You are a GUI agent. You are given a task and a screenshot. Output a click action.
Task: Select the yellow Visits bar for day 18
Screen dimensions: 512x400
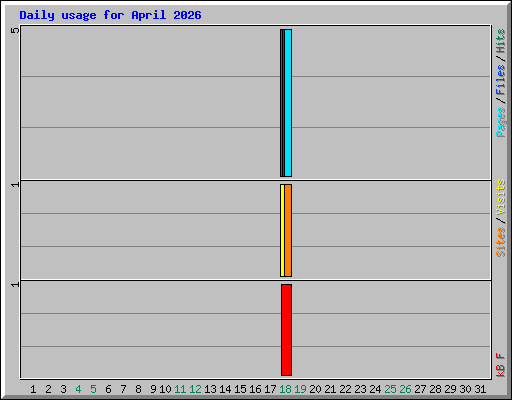pyautogui.click(x=282, y=230)
